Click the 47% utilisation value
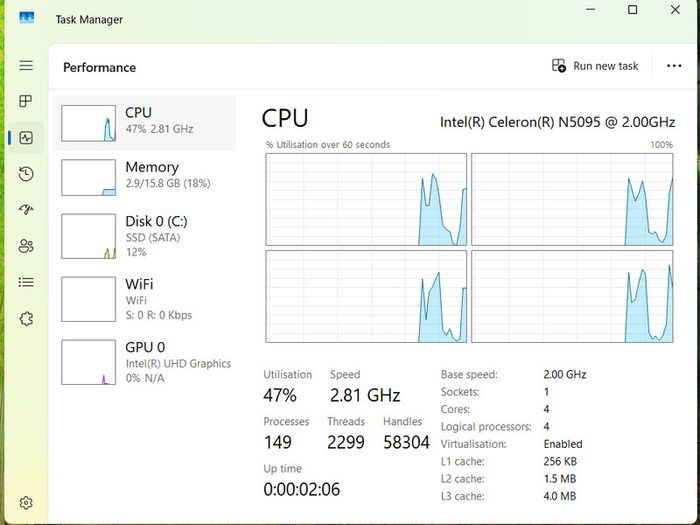 280,395
